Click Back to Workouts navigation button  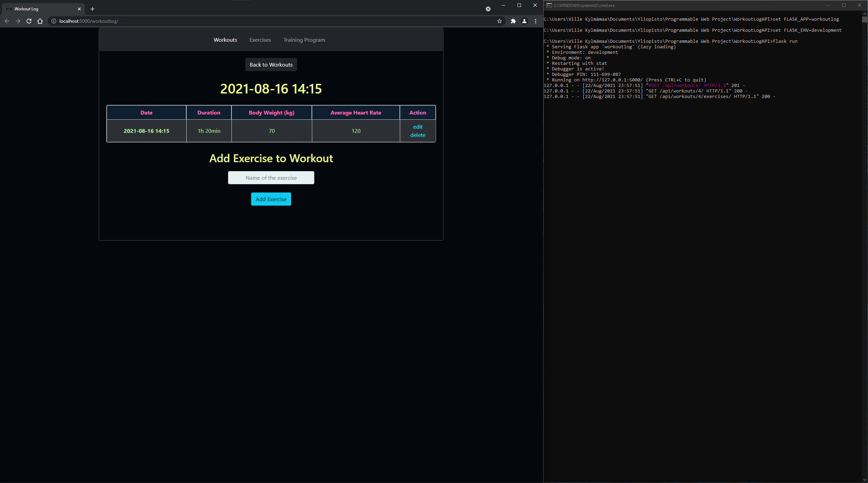coord(271,64)
